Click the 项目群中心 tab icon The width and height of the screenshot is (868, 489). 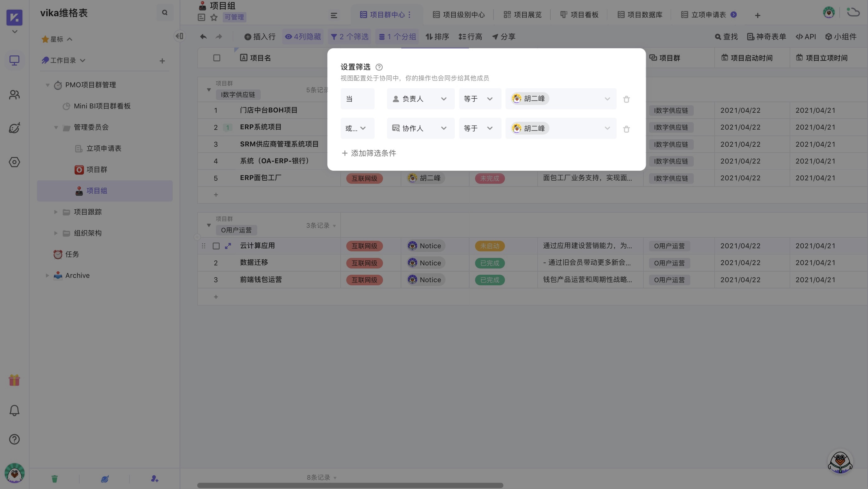(363, 14)
